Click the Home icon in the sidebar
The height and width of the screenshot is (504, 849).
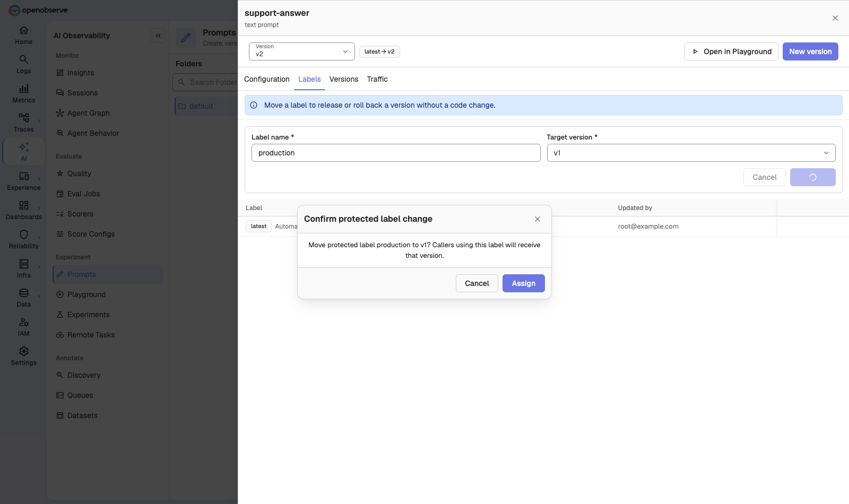click(x=24, y=30)
